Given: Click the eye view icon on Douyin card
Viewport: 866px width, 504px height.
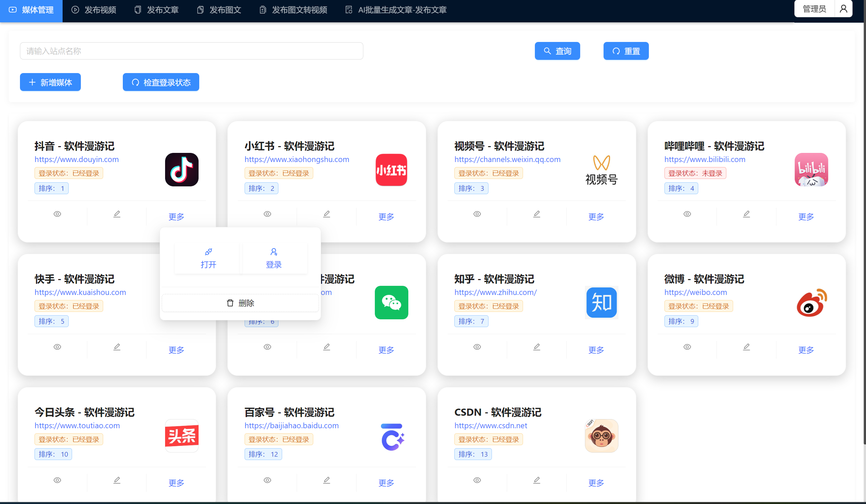Looking at the screenshot, I should click(x=58, y=214).
